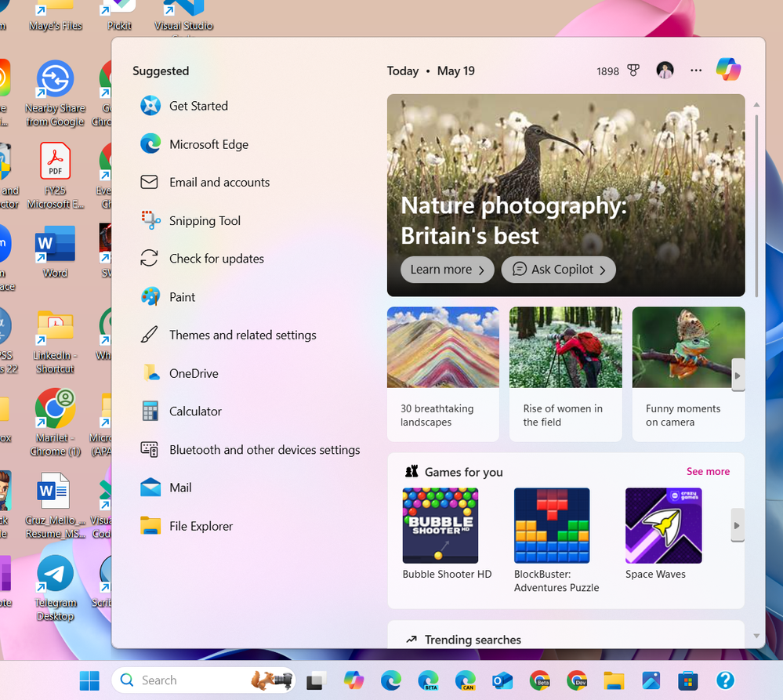
Task: Open File Explorer on taskbar
Action: (614, 680)
